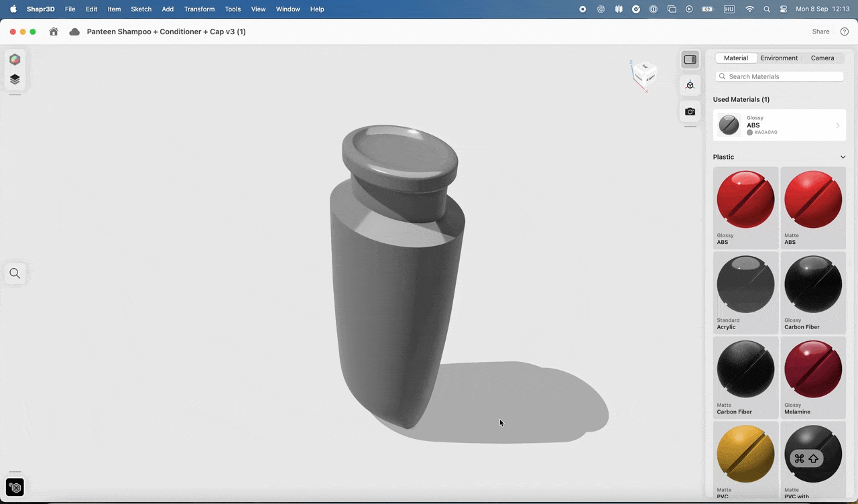Image resolution: width=858 pixels, height=504 pixels.
Task: Open the Edit menu
Action: coord(92,9)
